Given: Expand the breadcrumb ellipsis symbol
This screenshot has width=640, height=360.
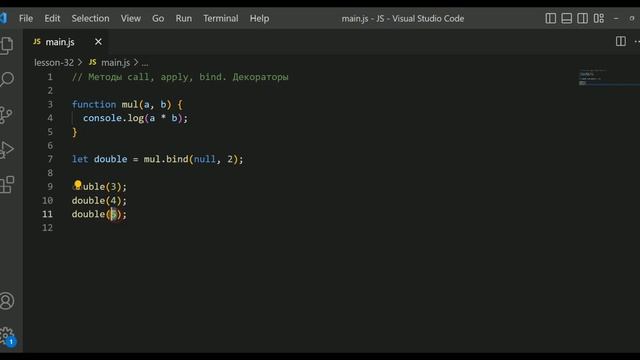Looking at the screenshot, I should click(145, 63).
